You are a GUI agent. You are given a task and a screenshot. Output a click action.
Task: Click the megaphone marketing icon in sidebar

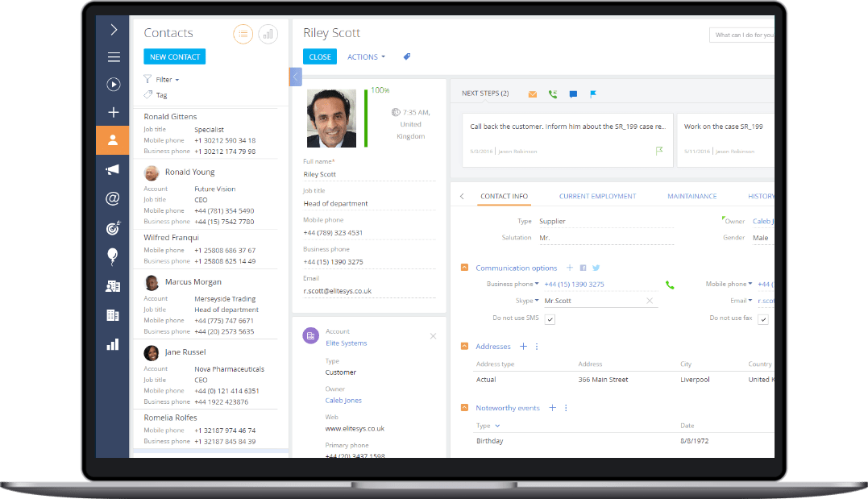coord(113,169)
